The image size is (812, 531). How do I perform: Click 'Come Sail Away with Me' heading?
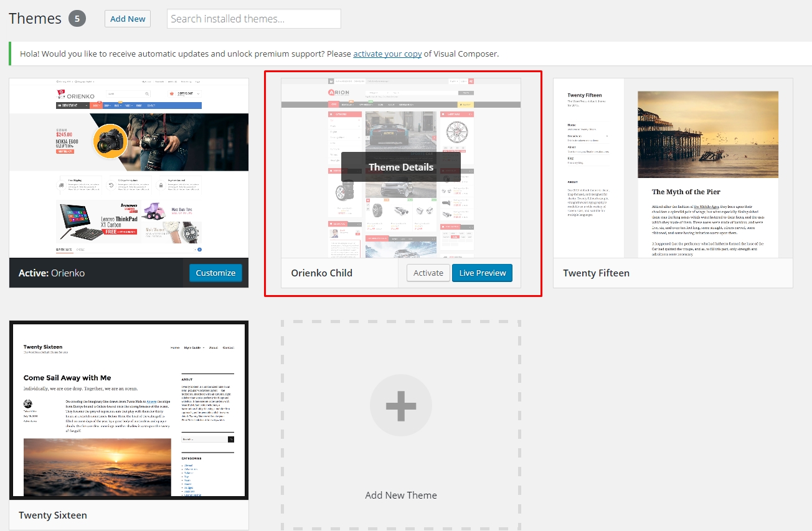67,378
